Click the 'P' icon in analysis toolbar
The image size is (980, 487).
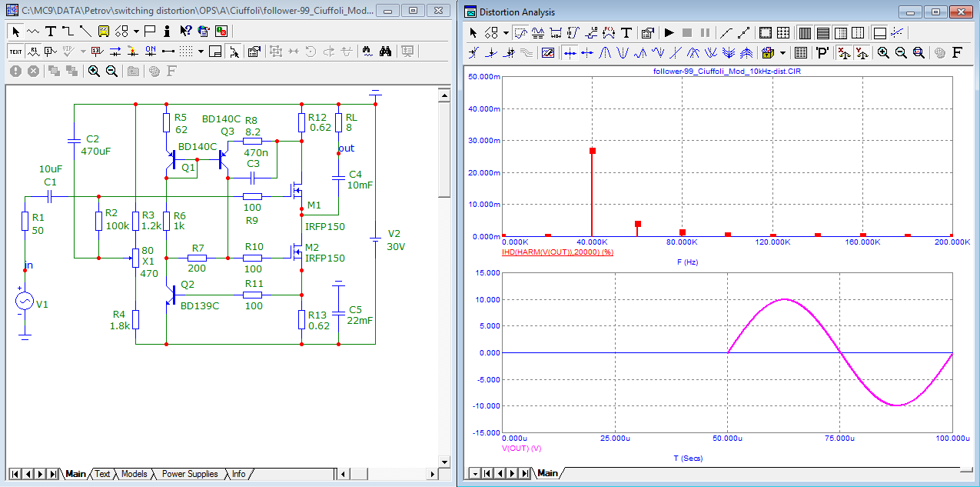click(x=822, y=53)
